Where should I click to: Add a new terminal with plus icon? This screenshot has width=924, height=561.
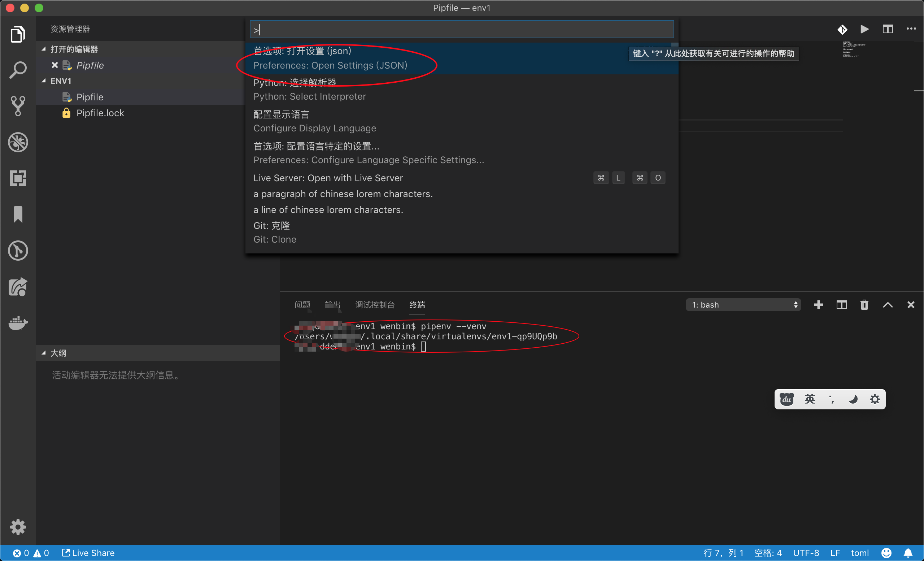pyautogui.click(x=818, y=305)
